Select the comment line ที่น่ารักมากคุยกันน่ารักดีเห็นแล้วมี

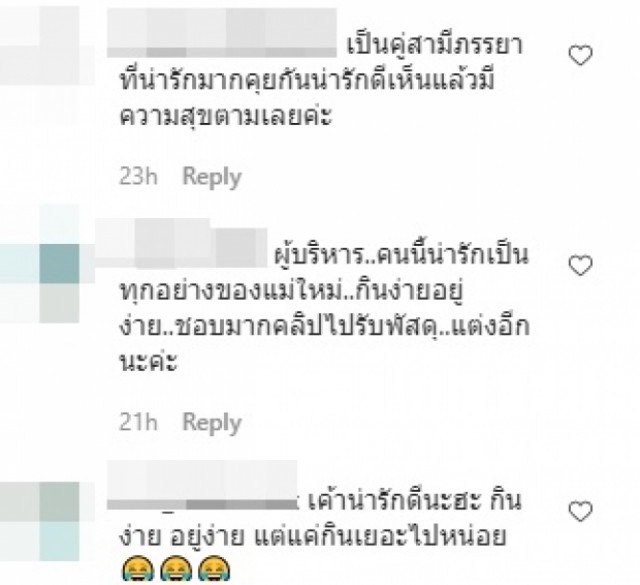click(307, 79)
